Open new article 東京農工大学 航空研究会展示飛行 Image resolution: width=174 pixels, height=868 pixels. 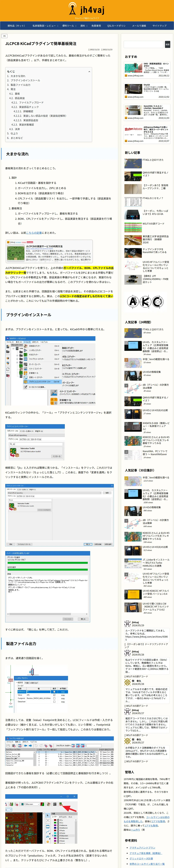147,240
